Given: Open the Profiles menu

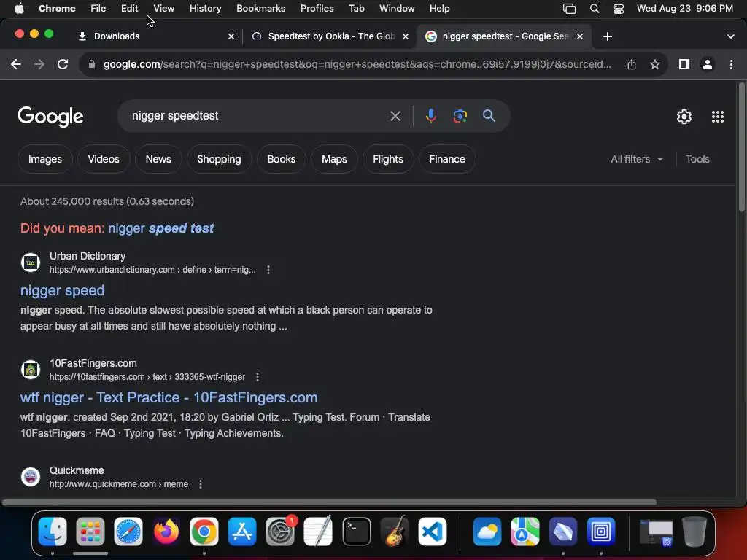Looking at the screenshot, I should pyautogui.click(x=317, y=9).
